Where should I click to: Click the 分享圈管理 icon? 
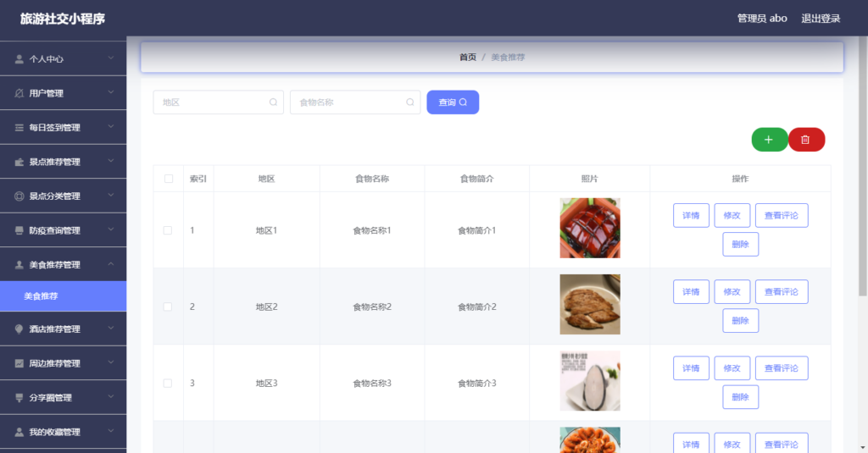(19, 398)
